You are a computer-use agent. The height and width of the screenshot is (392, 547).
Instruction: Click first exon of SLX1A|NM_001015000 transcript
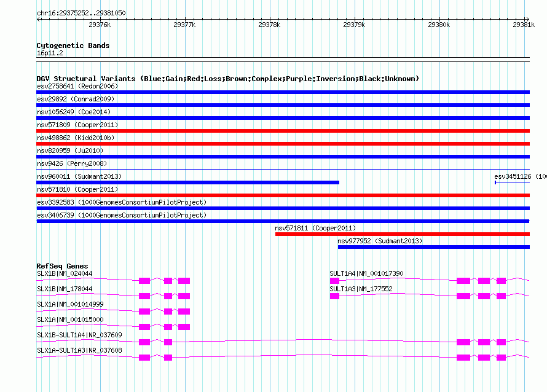[144, 327]
